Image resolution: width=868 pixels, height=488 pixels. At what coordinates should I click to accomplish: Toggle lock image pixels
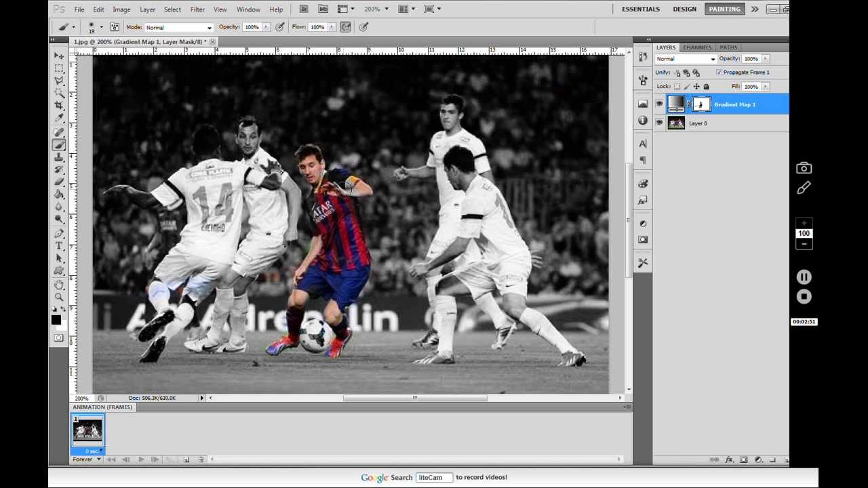pos(687,87)
